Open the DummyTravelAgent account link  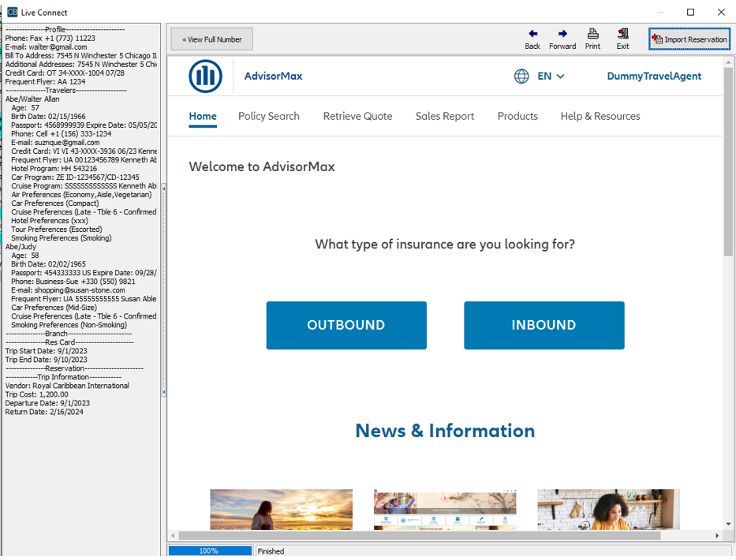654,76
